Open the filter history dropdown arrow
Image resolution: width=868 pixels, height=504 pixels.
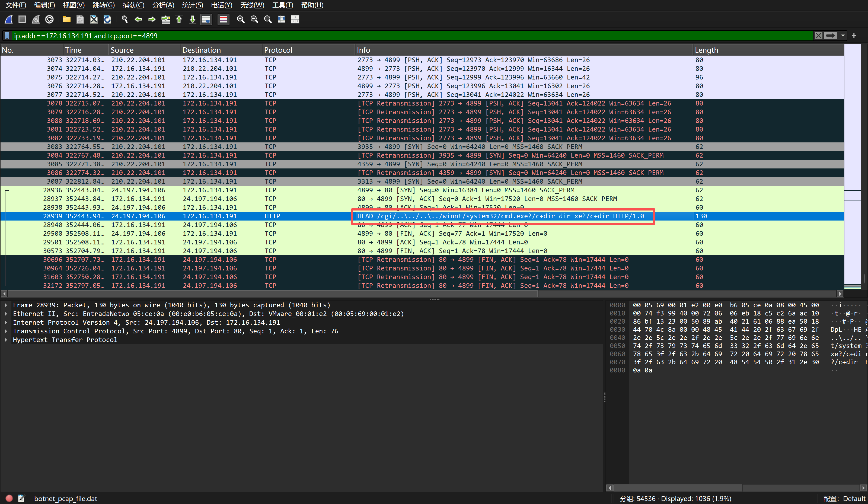843,36
